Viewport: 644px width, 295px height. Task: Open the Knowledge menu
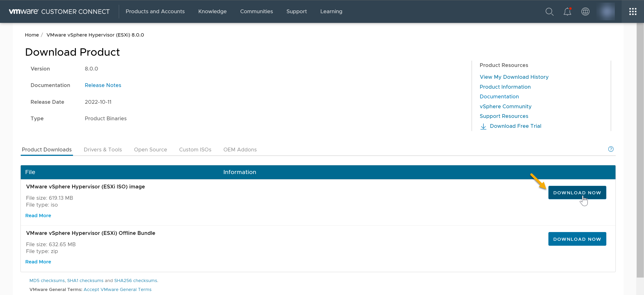pos(212,12)
